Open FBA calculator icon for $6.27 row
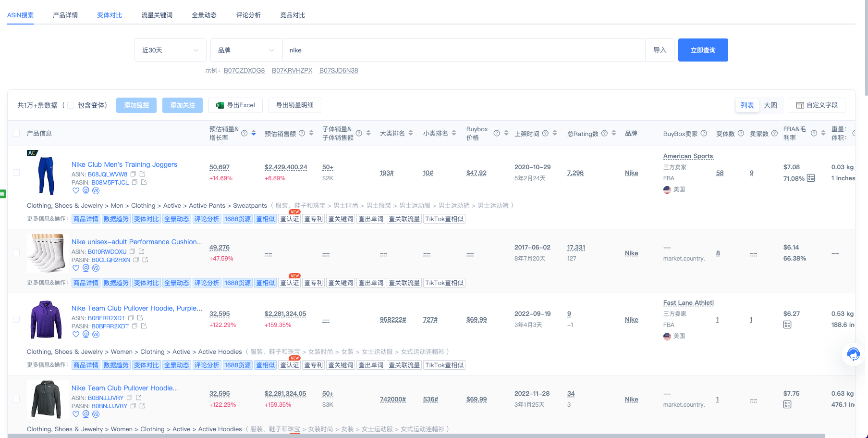Viewport: 868px width, 438px height. pyautogui.click(x=787, y=325)
